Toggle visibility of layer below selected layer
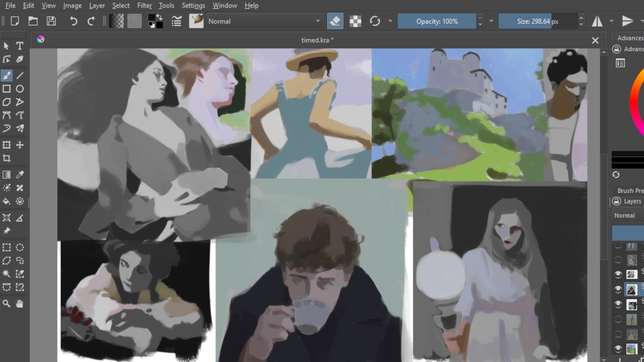The image size is (644, 362). (x=618, y=304)
